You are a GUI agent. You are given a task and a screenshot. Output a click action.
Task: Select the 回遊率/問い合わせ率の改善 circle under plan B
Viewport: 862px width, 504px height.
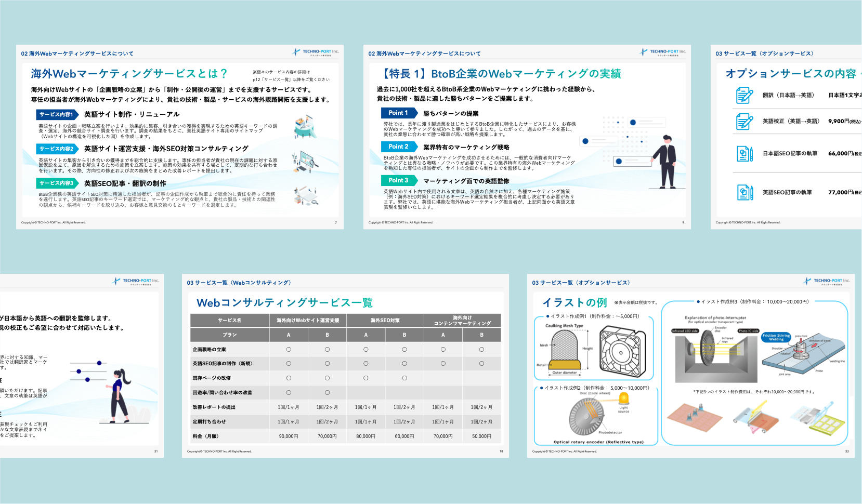327,393
